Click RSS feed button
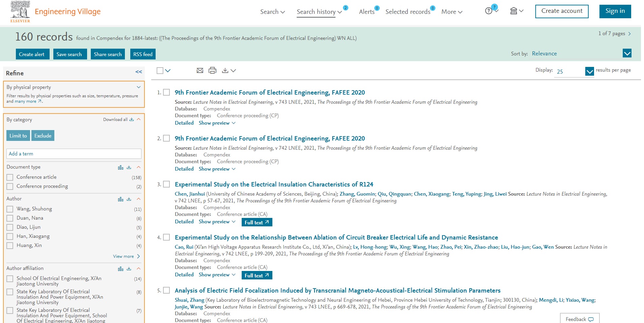The width and height of the screenshot is (644, 323). 143,54
